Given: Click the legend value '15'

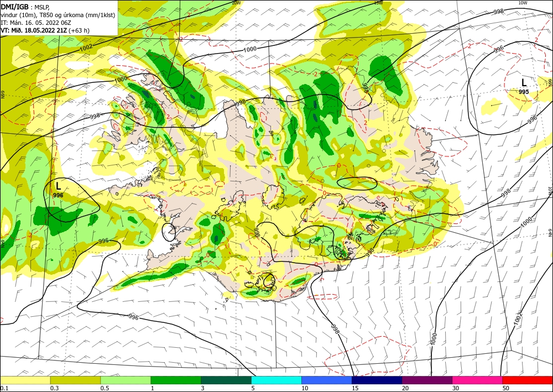Looking at the screenshot, I should click(355, 388).
